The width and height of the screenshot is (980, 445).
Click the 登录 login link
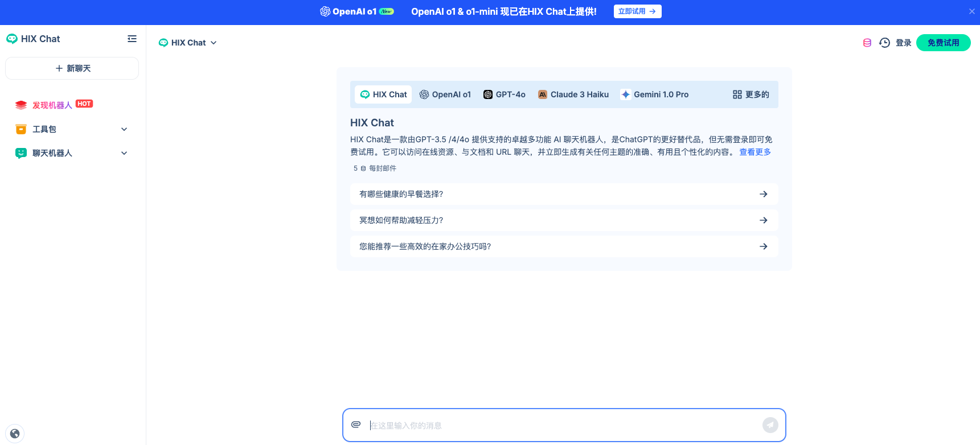(904, 43)
